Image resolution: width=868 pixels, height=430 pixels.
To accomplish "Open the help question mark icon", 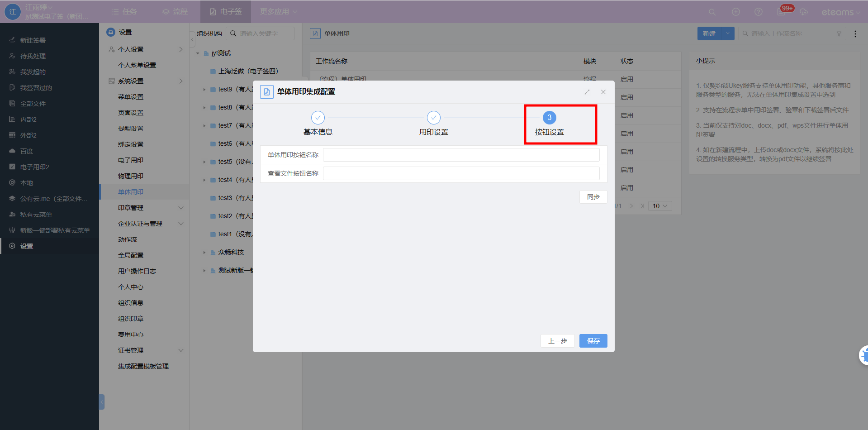I will (759, 12).
